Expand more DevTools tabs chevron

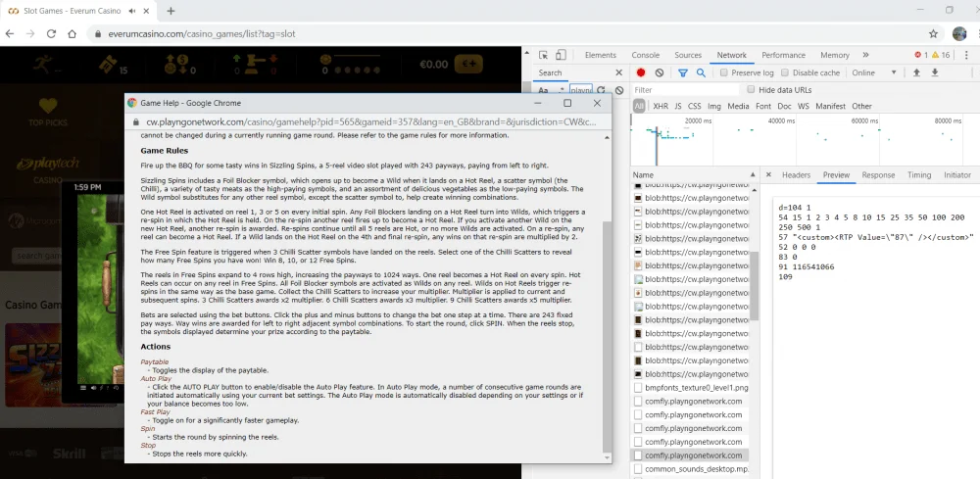coord(865,55)
